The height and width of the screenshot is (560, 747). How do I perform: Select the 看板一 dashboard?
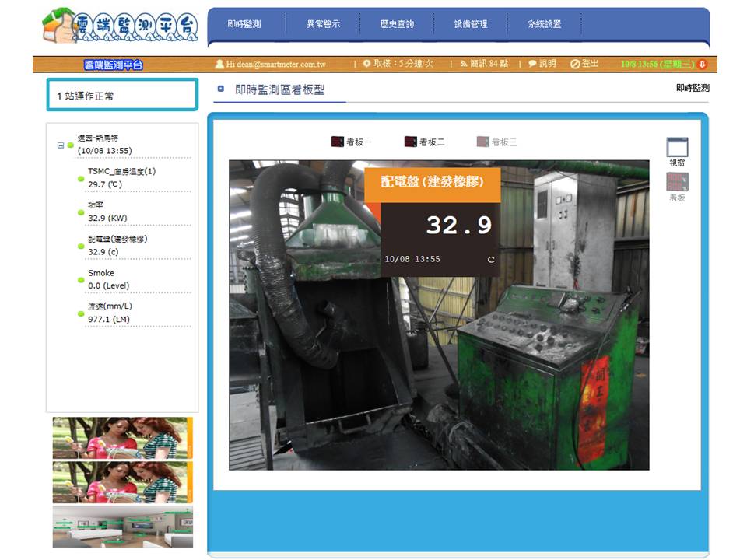[352, 142]
